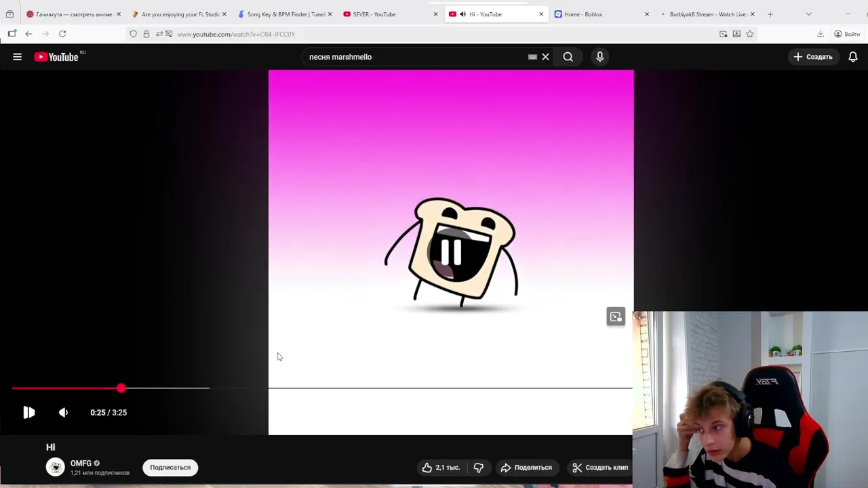This screenshot has height=488, width=868.
Task: Go back with the browser arrow
Action: click(x=28, y=34)
